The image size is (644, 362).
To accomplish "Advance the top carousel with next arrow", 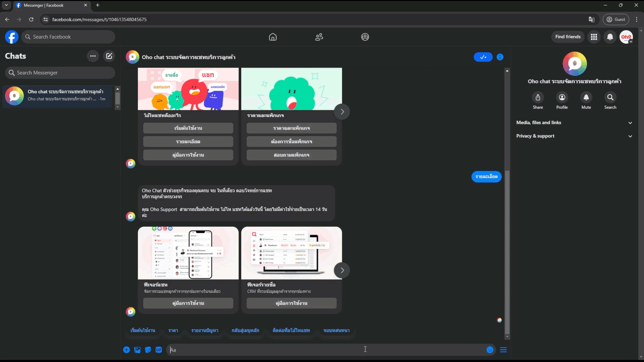I will click(x=342, y=112).
